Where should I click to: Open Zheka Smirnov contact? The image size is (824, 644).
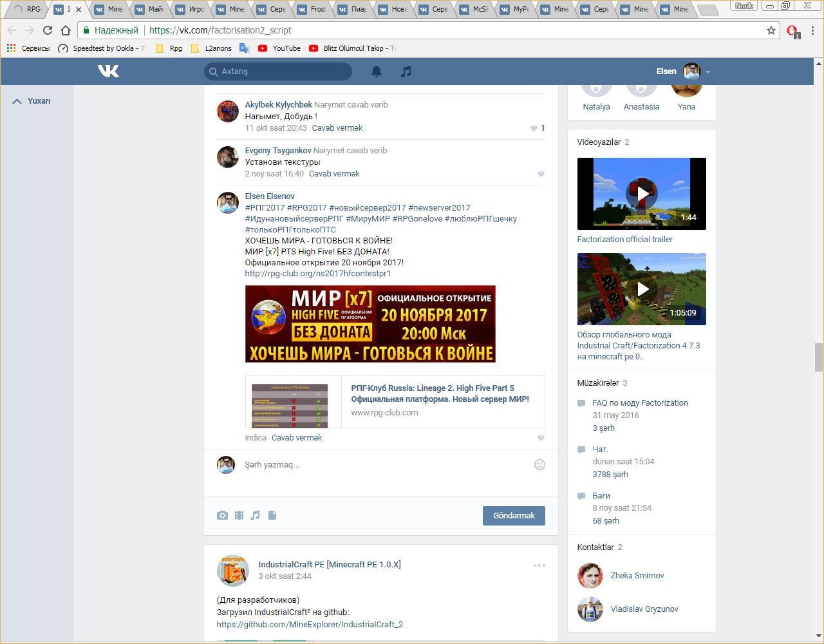[x=637, y=576]
